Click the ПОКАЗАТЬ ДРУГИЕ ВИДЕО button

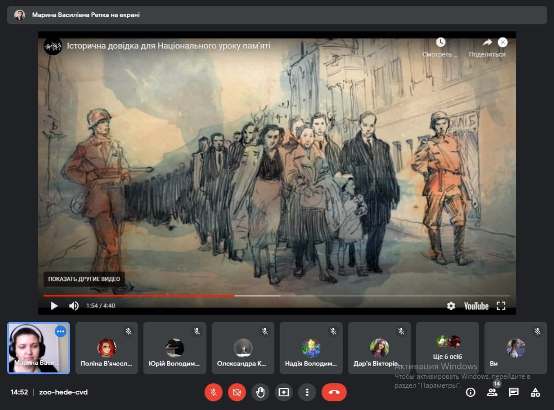tap(84, 279)
